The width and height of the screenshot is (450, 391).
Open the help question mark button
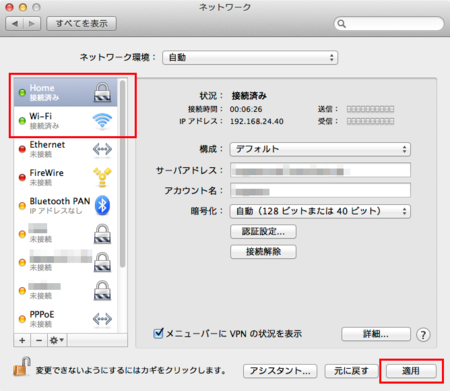coord(423,334)
